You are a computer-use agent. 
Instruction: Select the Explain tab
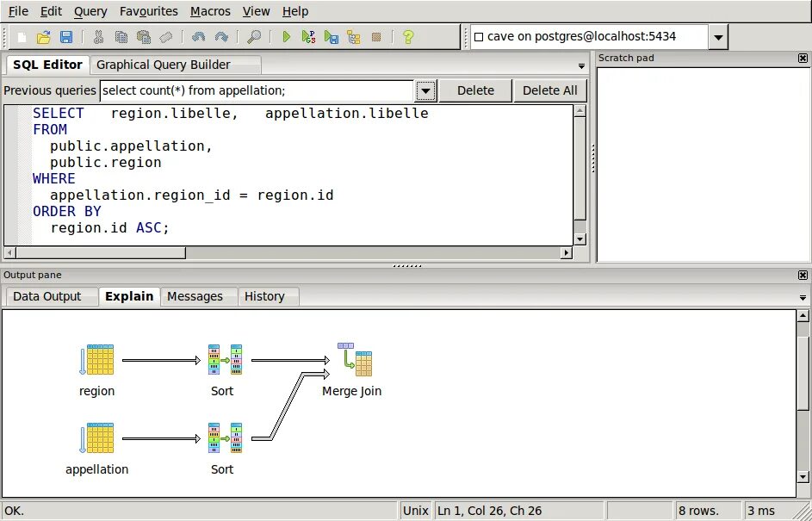[x=129, y=296]
